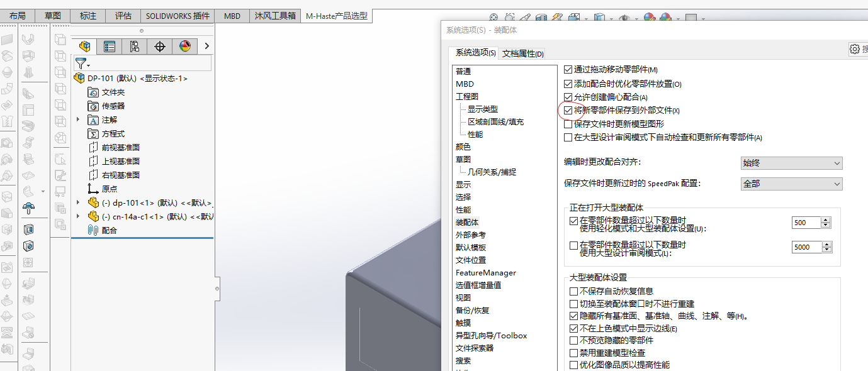The image size is (868, 371).
Task: Enable 不预览隐藏的零部件 checkbox
Action: click(x=573, y=340)
